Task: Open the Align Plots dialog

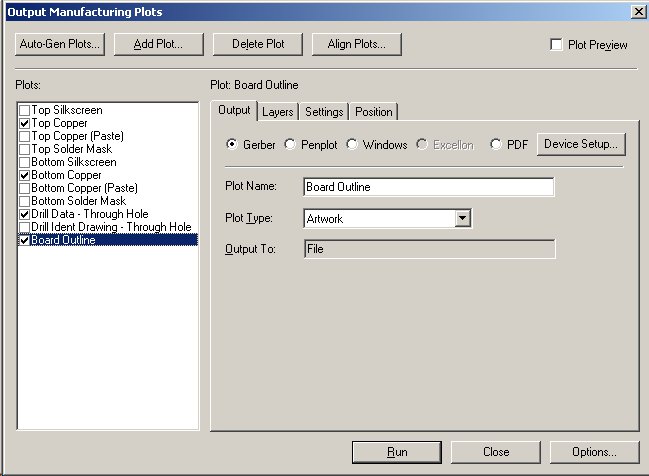Action: pos(356,44)
